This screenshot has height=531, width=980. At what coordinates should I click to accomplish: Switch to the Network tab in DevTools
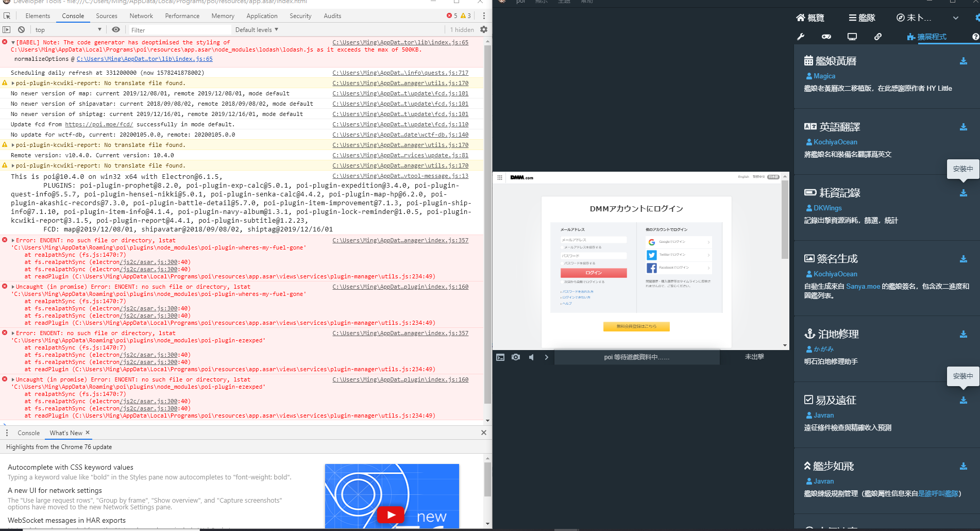141,16
